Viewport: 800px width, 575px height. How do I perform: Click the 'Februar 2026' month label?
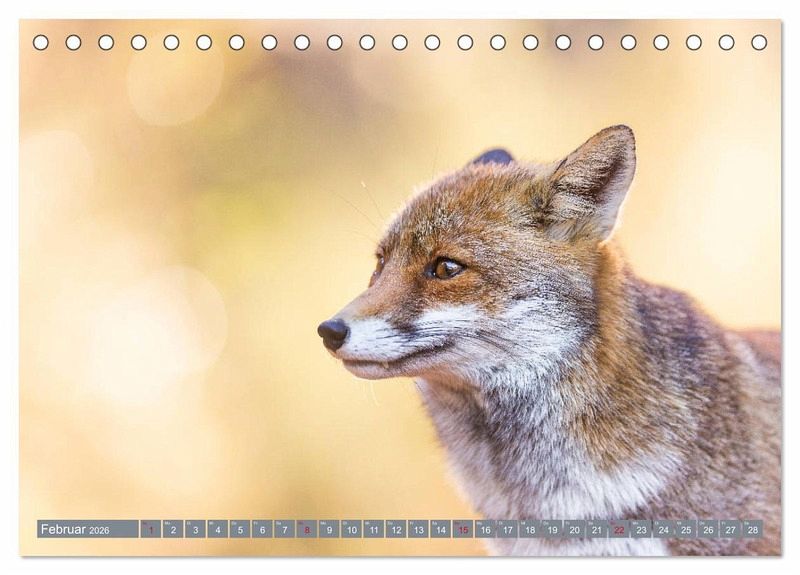click(x=87, y=529)
